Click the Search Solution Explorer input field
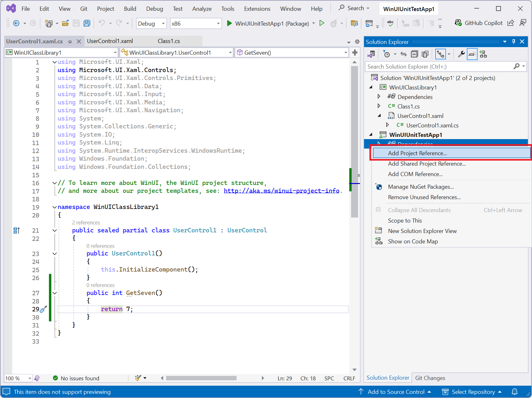The image size is (532, 398). coord(436,66)
